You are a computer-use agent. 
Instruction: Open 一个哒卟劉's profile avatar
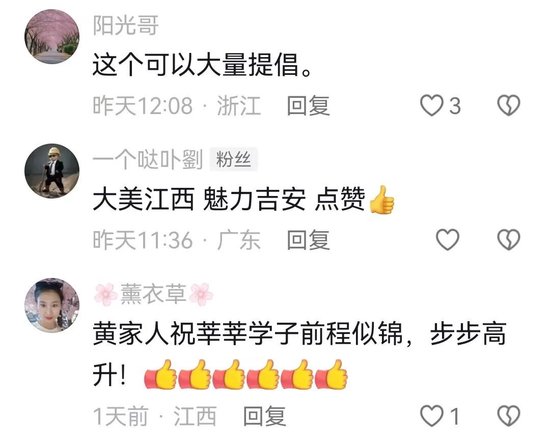click(x=52, y=171)
